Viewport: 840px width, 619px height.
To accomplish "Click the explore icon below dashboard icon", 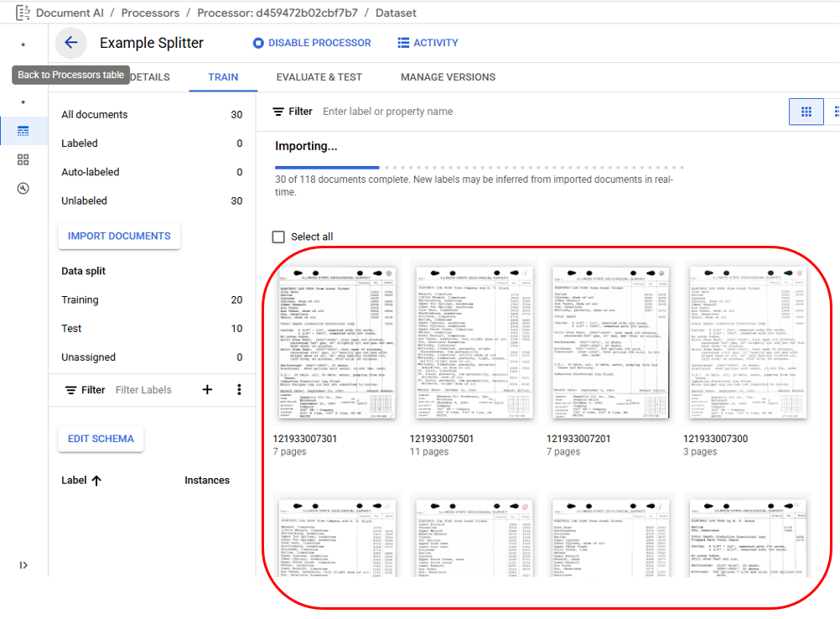I will point(23,189).
